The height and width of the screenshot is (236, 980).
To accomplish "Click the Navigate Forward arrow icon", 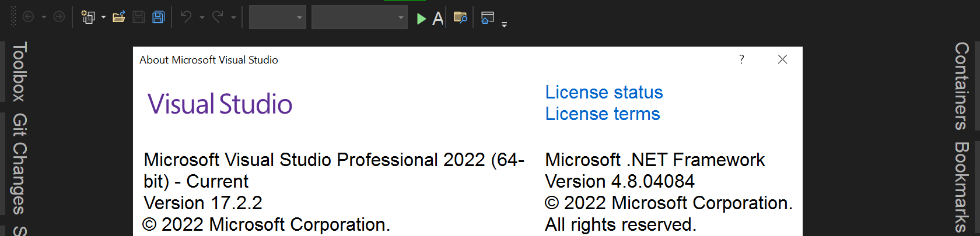I will 59,17.
